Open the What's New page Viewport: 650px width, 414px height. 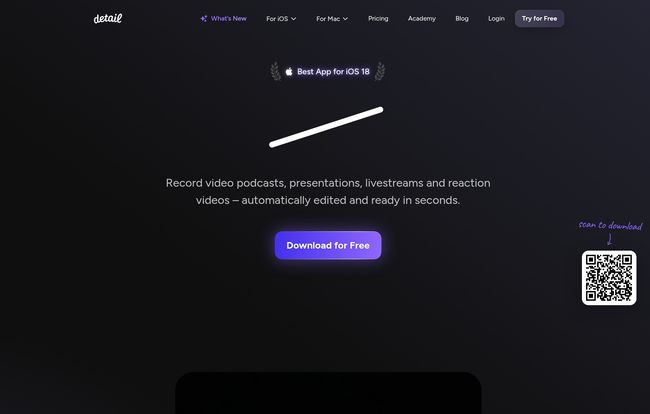click(223, 19)
